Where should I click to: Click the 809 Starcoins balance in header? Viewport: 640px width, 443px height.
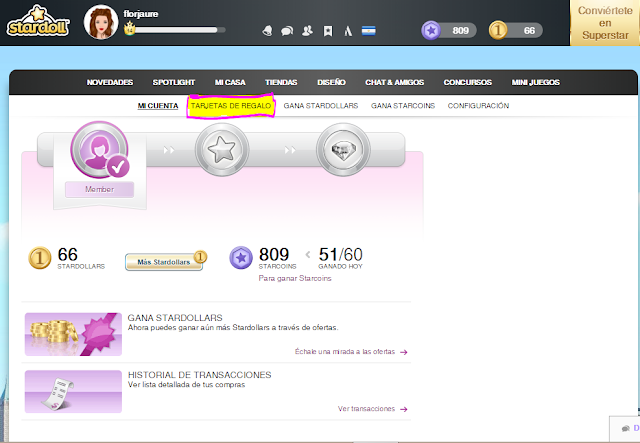coord(460,31)
